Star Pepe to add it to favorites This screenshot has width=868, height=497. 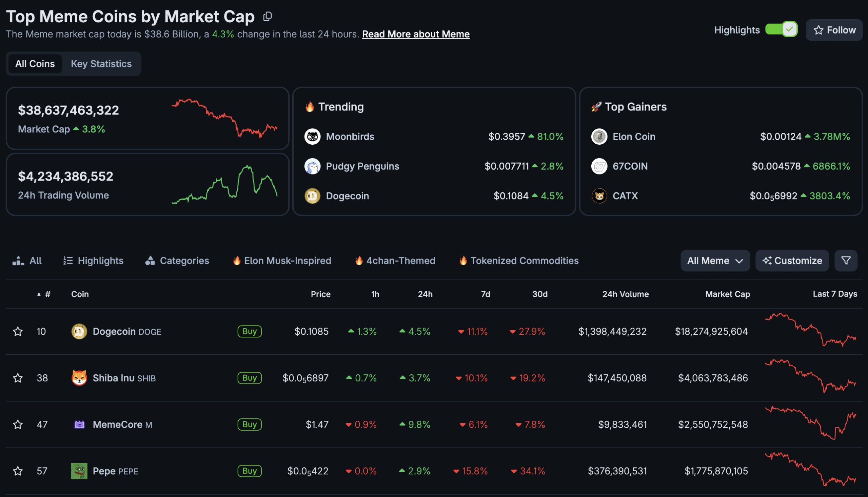tap(17, 471)
